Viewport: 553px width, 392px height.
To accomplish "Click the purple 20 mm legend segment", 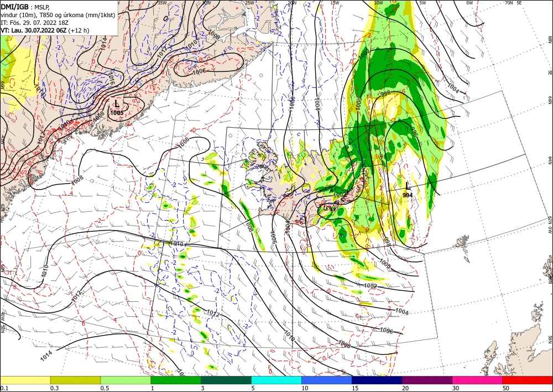I will (x=427, y=380).
